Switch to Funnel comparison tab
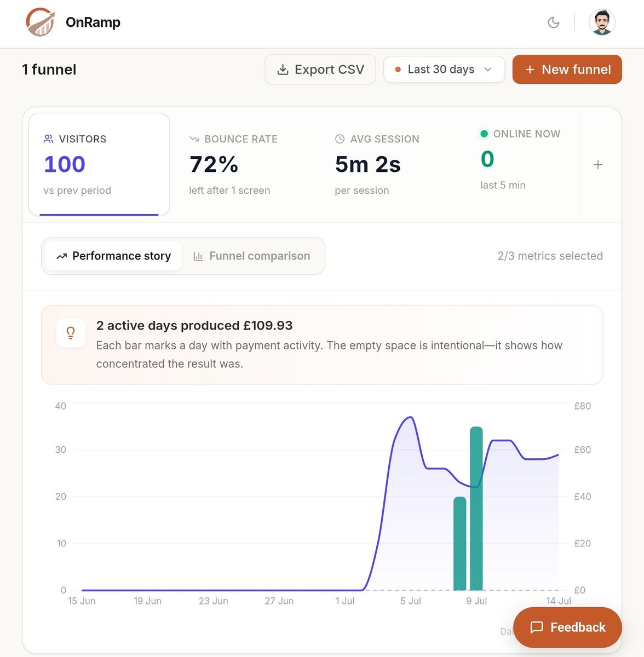The height and width of the screenshot is (657, 644). 252,256
